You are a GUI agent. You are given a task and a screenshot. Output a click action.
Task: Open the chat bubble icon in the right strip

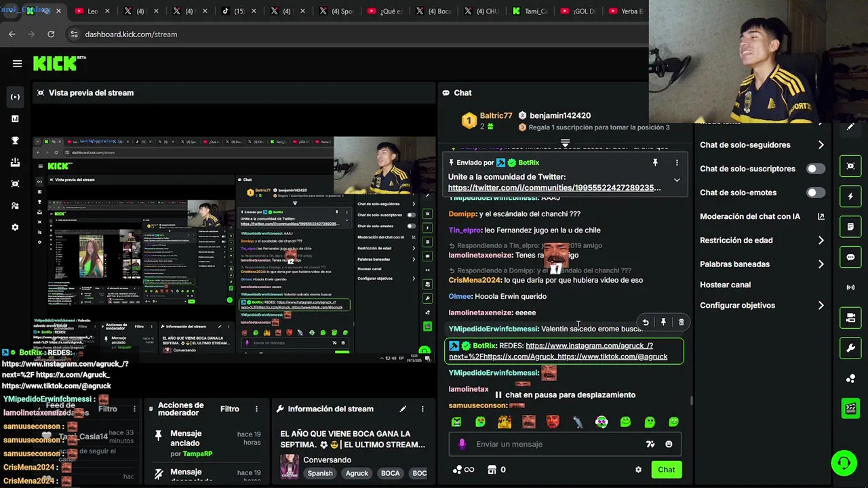pyautogui.click(x=850, y=258)
